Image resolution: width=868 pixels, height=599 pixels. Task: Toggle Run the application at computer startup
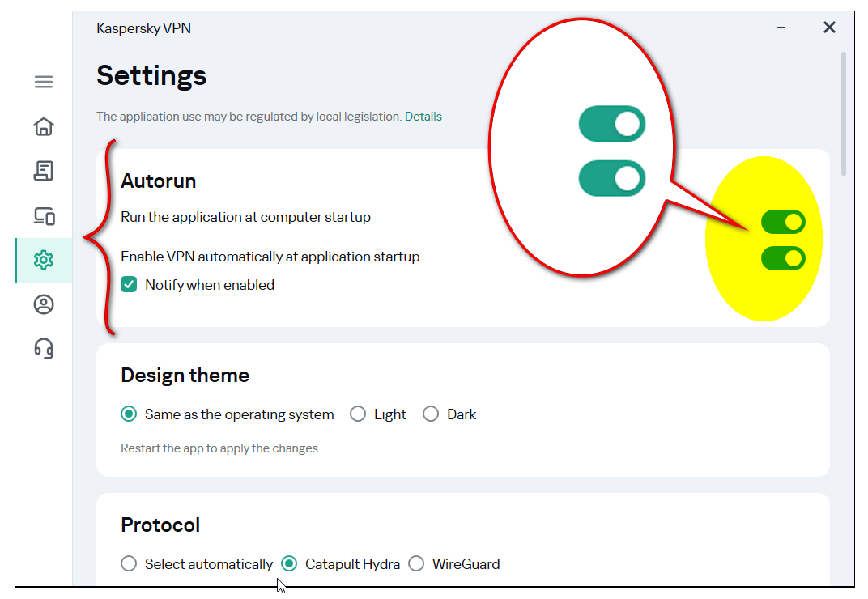783,221
